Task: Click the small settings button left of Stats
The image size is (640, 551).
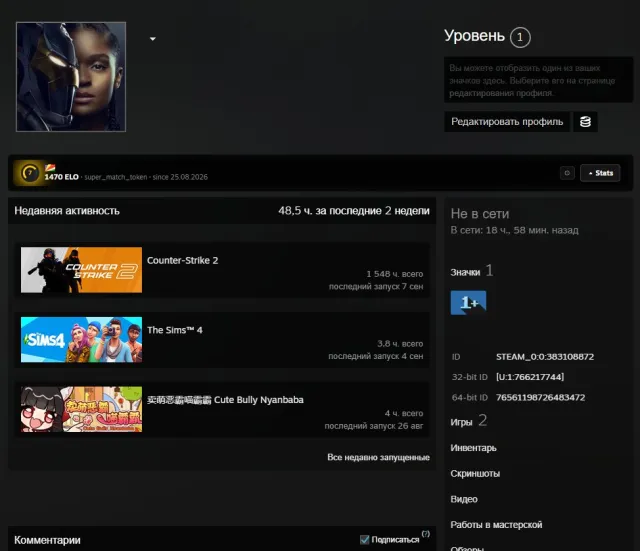Action: click(567, 173)
